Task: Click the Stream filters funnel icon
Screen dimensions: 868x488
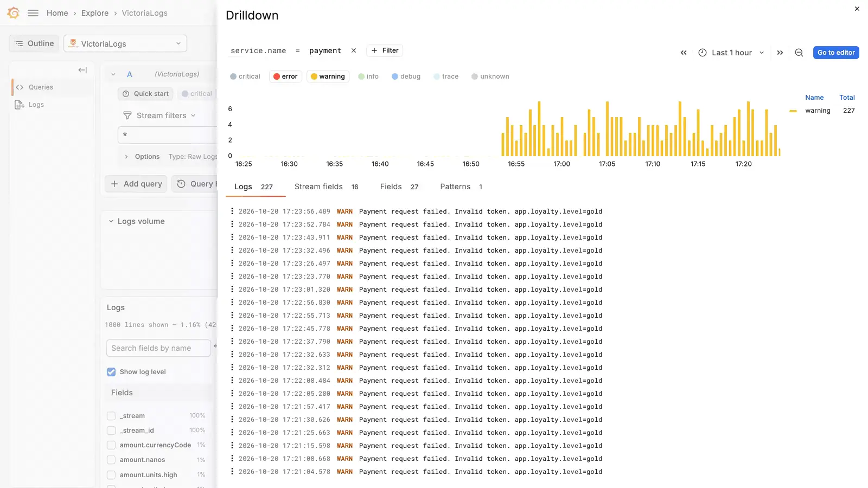Action: point(127,115)
